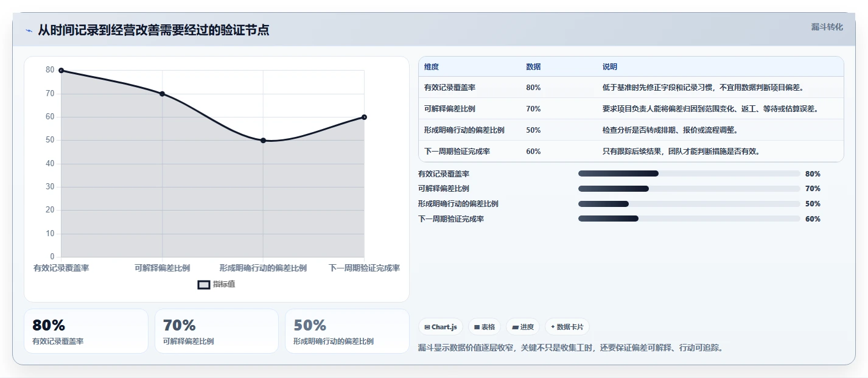This screenshot has height=378, width=868.
Task: Click x-axis label 下一周期验证完成率 under chart
Action: point(365,268)
